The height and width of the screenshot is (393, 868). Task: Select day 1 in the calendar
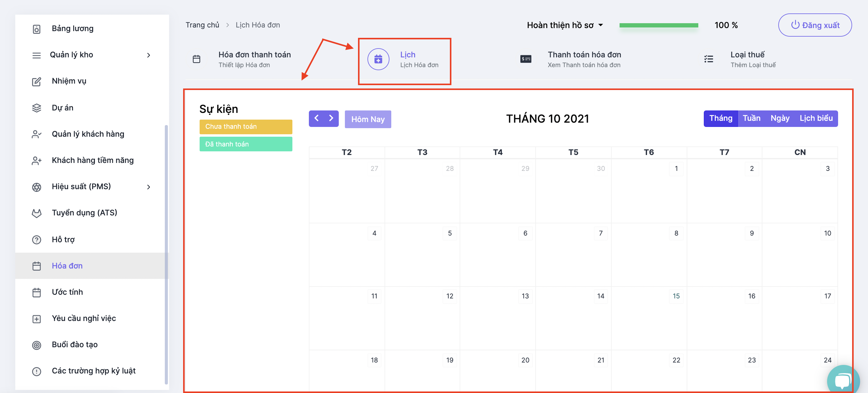click(x=676, y=169)
